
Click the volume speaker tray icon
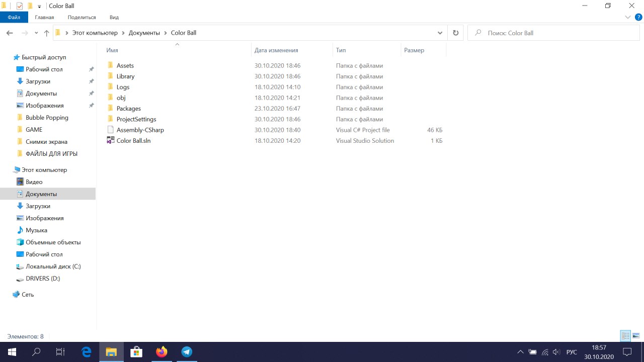(x=556, y=352)
